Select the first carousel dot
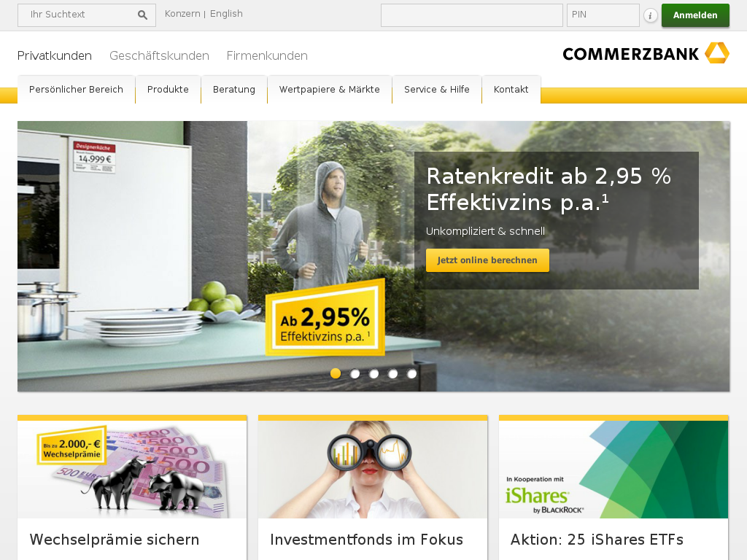747x560 pixels. tap(336, 373)
